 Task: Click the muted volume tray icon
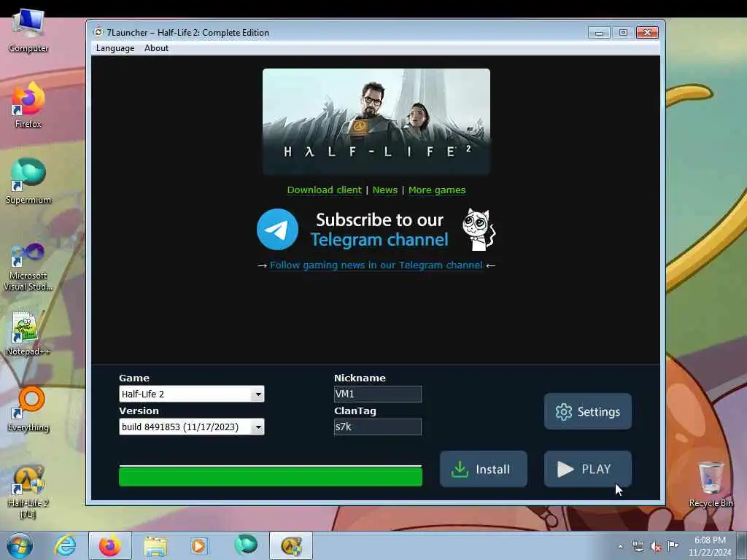(x=656, y=547)
